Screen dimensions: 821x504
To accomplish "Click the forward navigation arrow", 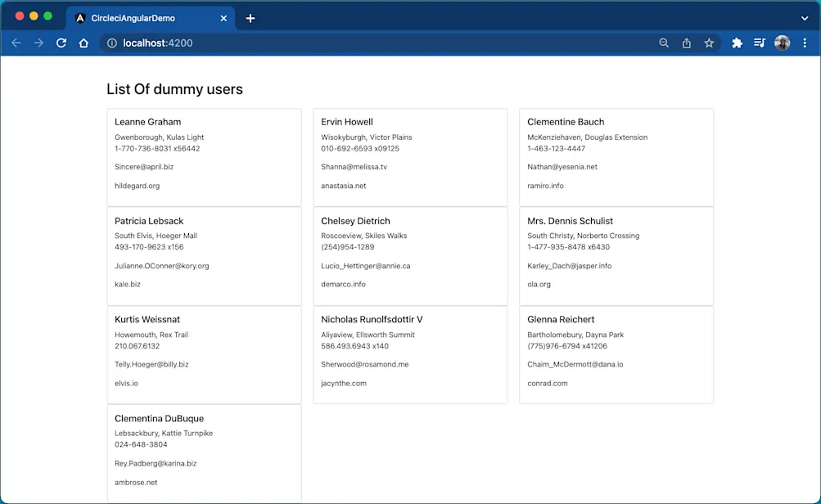I will coord(38,43).
